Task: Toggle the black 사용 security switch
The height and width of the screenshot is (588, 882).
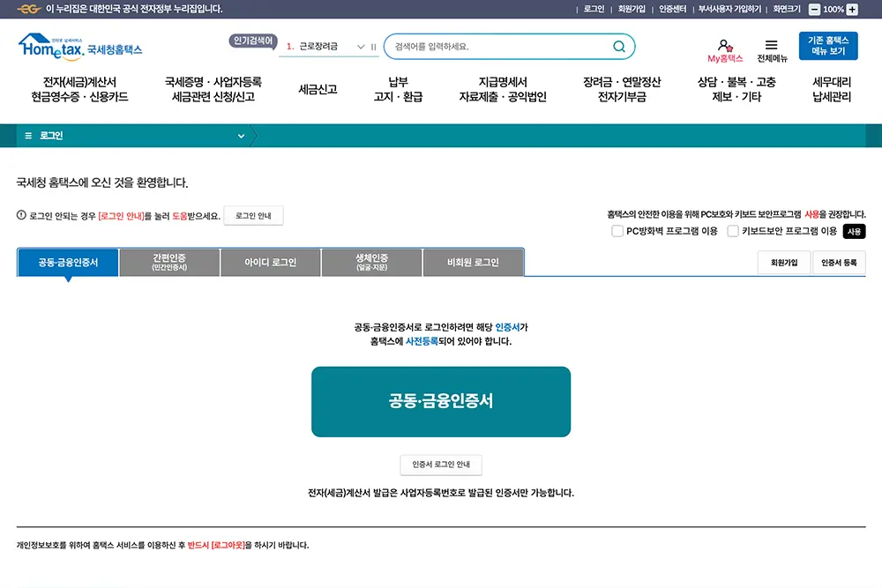Action: click(x=852, y=231)
